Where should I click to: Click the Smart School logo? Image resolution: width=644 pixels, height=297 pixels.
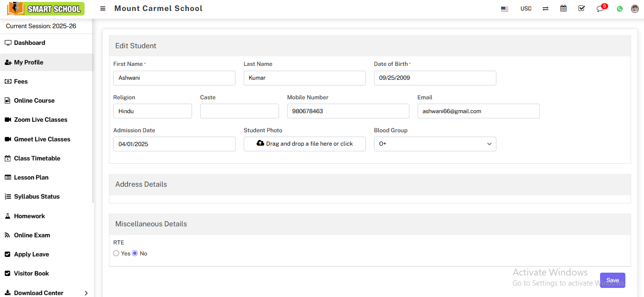[45, 8]
